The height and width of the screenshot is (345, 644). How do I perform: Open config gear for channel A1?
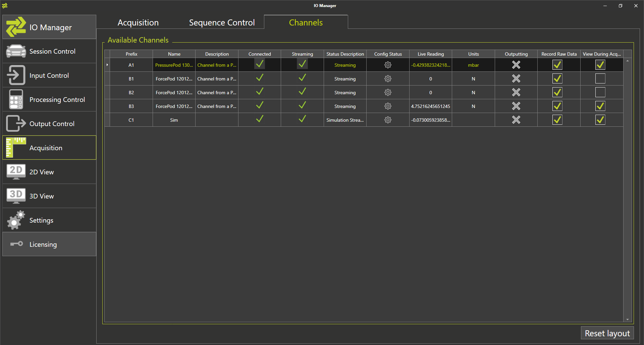point(388,65)
